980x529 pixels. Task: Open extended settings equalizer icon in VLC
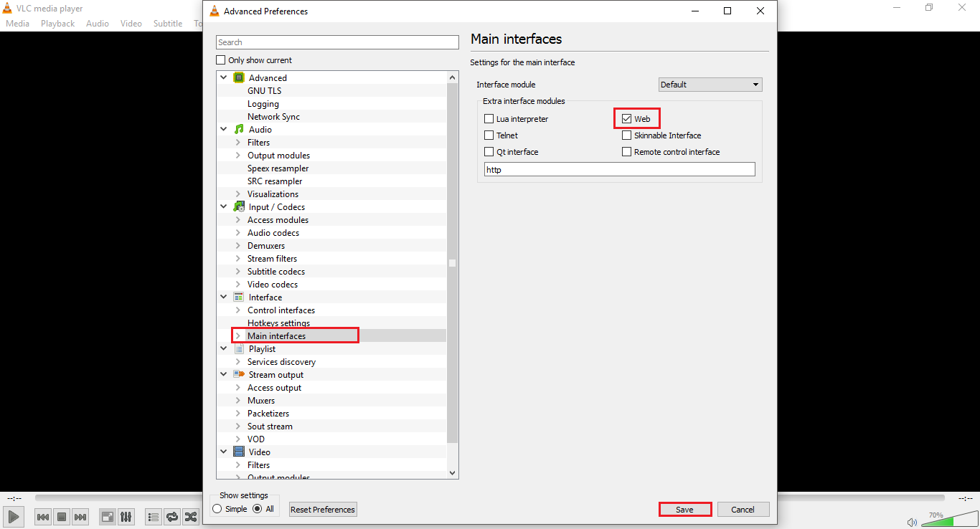(126, 516)
